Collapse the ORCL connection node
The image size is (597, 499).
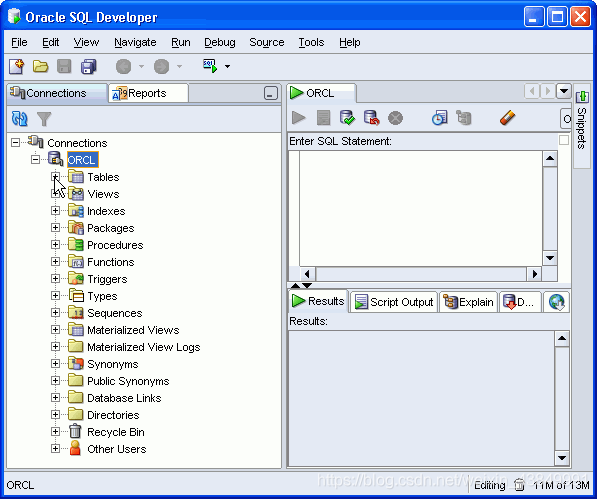[35, 159]
